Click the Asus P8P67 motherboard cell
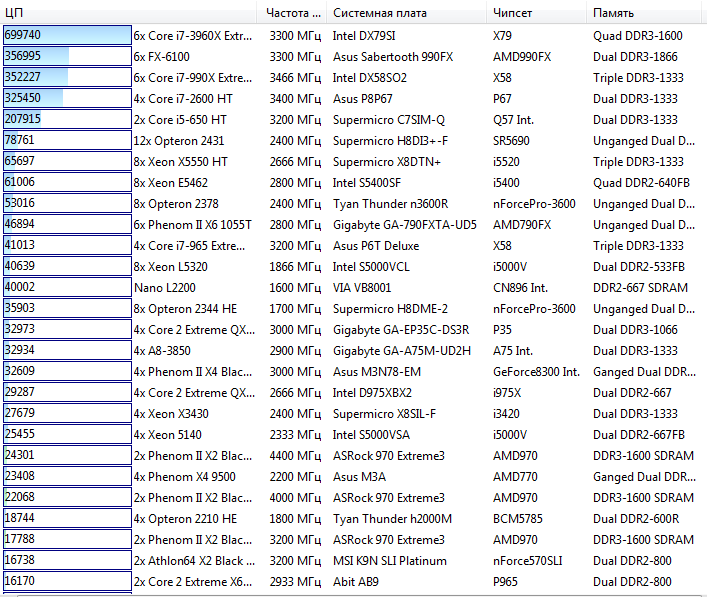 tap(363, 99)
